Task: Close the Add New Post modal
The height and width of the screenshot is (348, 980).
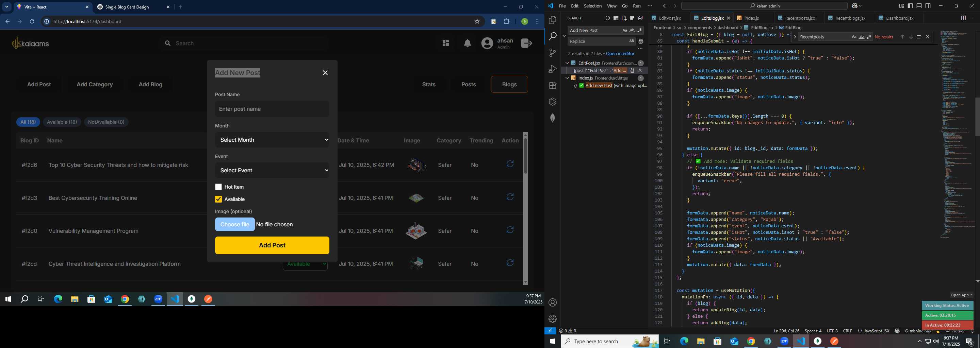Action: 325,73
